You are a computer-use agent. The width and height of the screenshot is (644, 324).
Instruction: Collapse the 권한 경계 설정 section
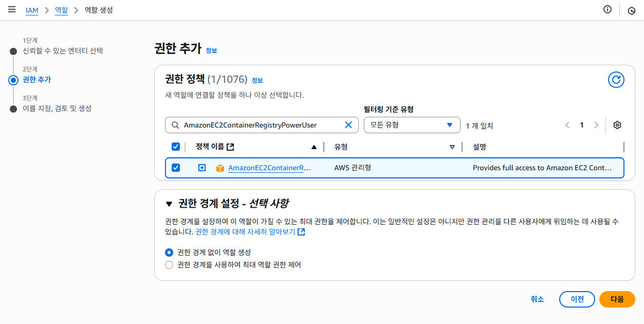[x=169, y=204]
